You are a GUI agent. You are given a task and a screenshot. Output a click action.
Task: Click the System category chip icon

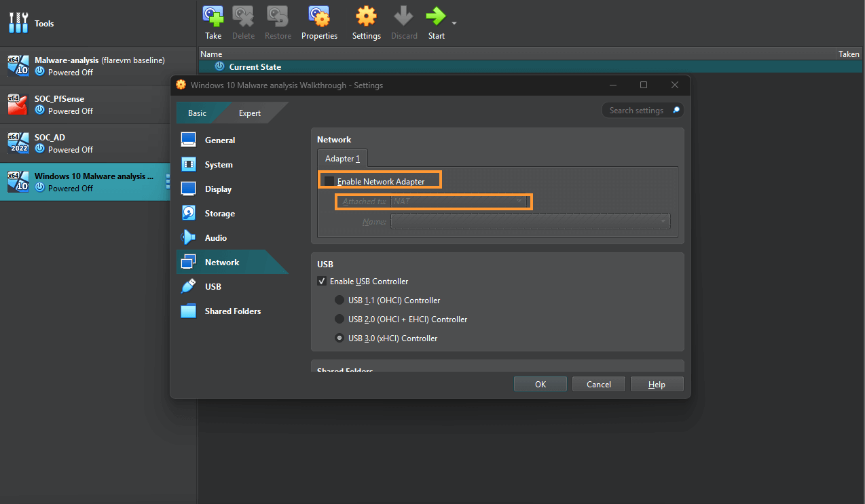[x=189, y=164]
